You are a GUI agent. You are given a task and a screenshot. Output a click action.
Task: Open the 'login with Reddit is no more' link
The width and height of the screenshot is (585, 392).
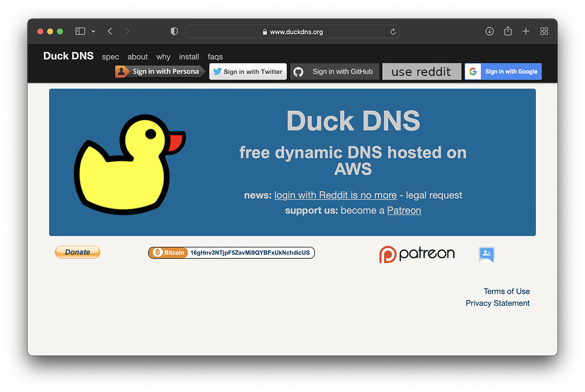point(335,195)
